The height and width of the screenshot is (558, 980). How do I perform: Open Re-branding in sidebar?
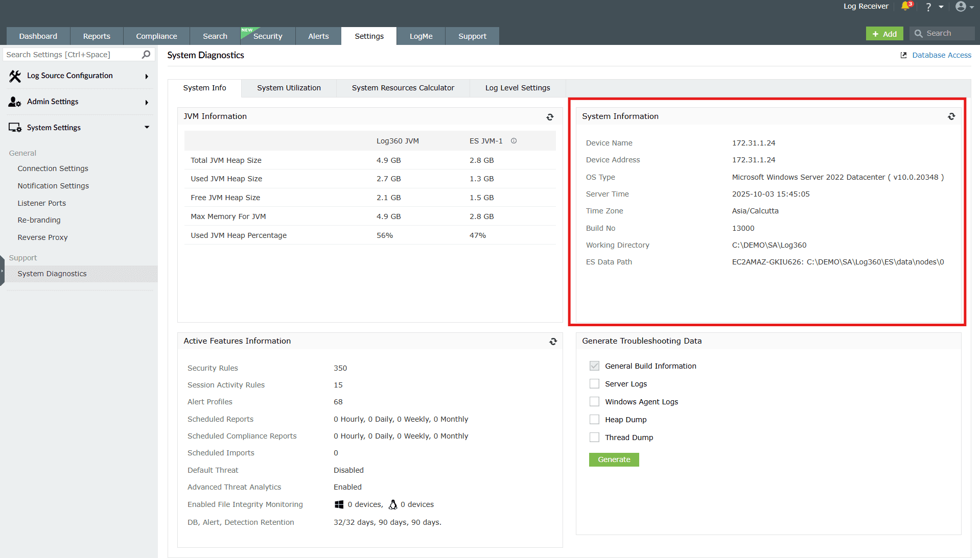39,220
